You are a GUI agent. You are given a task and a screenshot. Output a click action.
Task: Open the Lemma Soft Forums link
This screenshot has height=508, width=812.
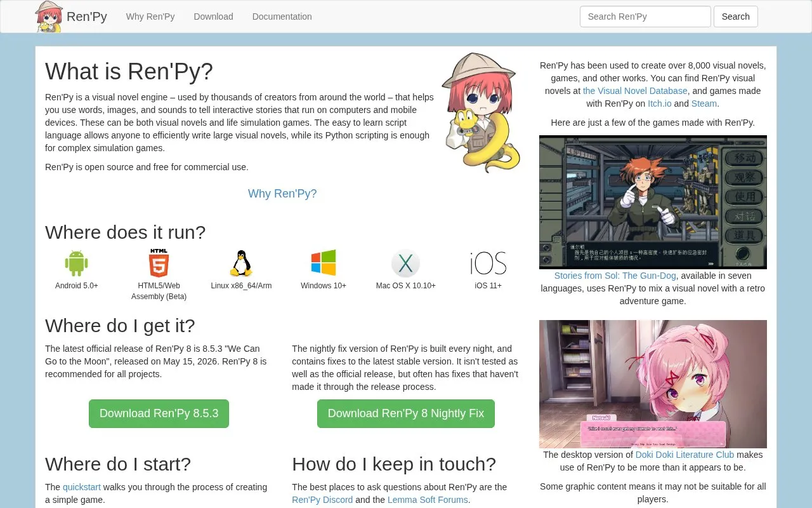[428, 500]
